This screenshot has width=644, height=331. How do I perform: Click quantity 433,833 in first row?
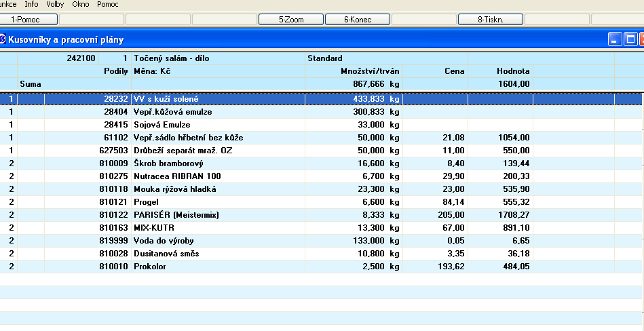368,99
